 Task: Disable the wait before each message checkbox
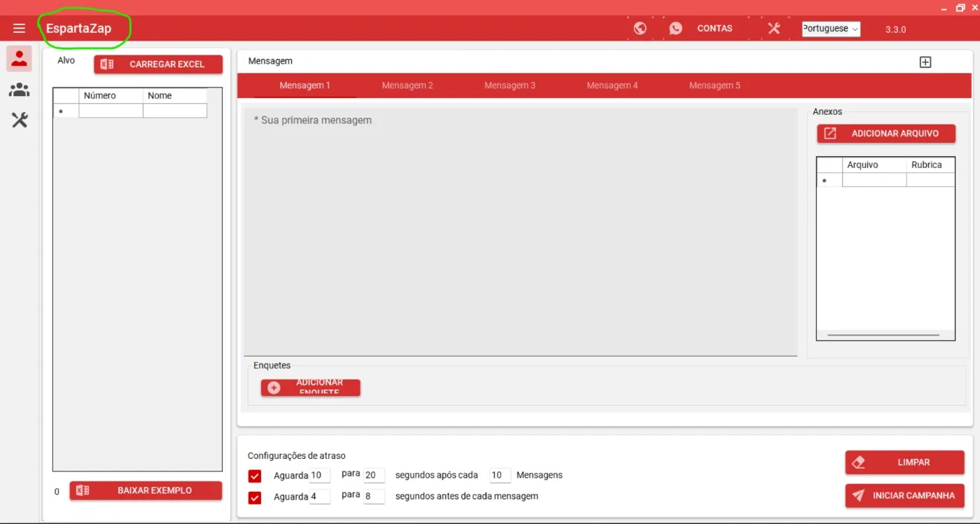[x=255, y=498]
